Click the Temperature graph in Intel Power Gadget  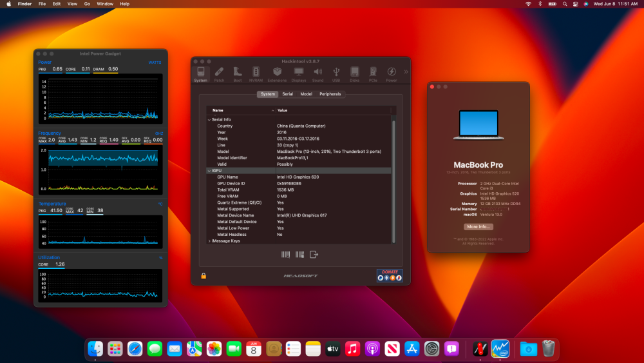point(100,232)
